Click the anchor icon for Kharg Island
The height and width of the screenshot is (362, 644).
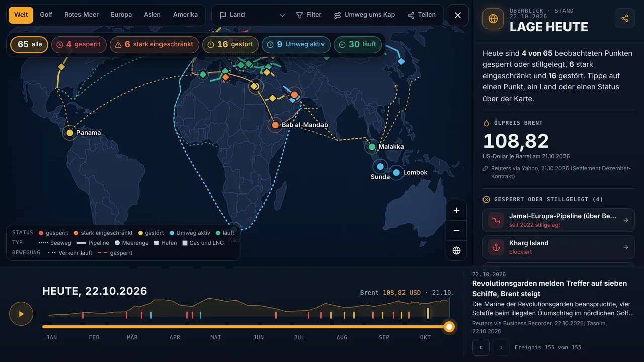[496, 247]
